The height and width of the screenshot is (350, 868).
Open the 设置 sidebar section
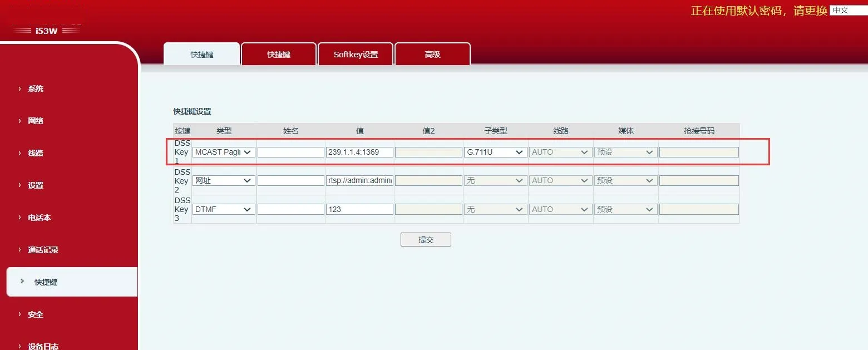coord(34,185)
